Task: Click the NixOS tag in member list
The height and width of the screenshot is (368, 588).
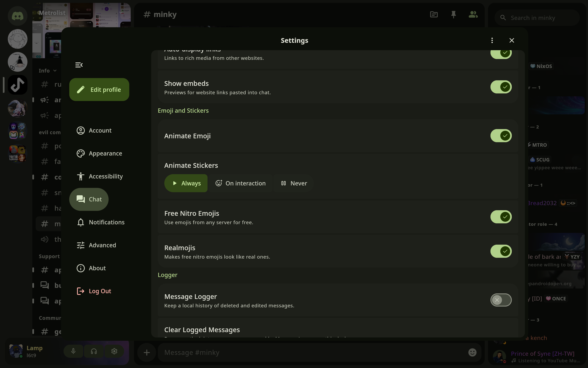Action: pos(541,66)
